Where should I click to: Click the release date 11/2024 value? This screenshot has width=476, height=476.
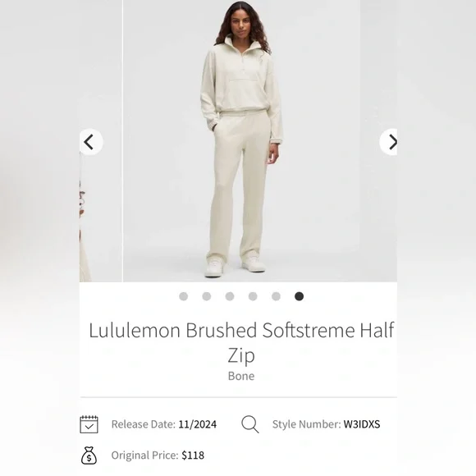point(197,424)
